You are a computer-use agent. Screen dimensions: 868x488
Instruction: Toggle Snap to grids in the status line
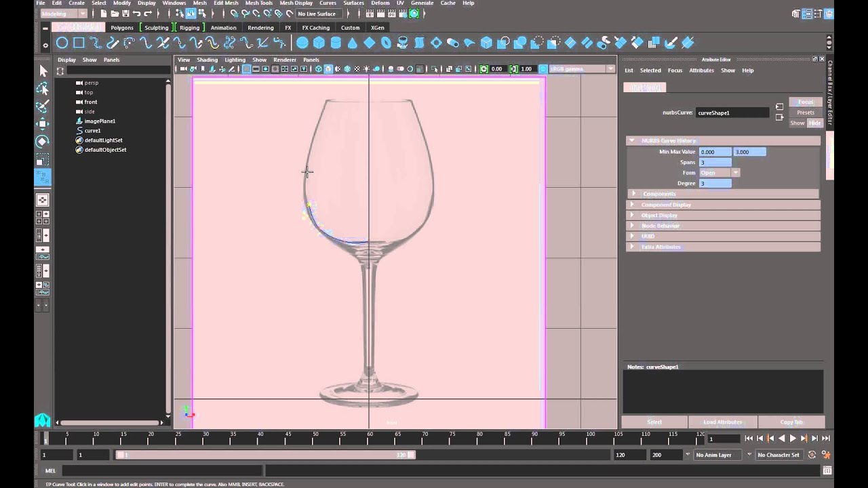pos(235,14)
